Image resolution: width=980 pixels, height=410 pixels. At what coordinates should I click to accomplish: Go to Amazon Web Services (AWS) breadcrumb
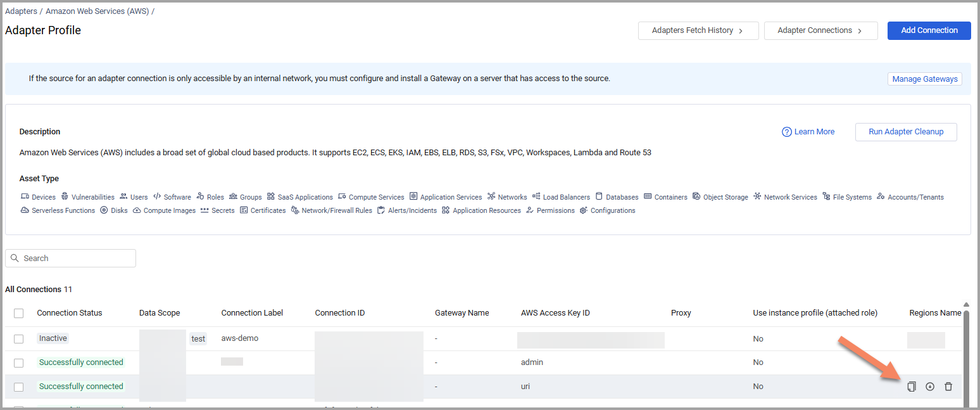tap(97, 11)
